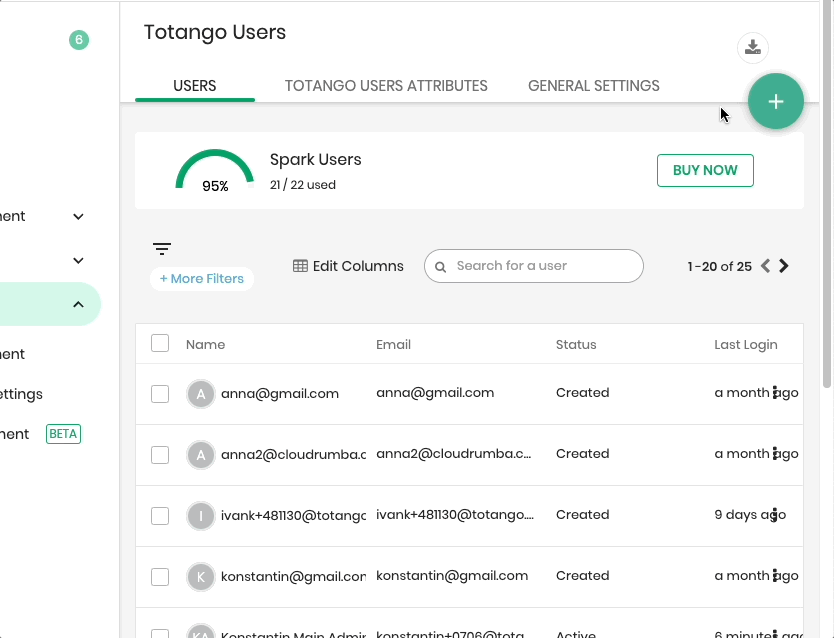Click the K avatar for konstantin@gmail.com
This screenshot has height=638, width=834.
pos(201,577)
